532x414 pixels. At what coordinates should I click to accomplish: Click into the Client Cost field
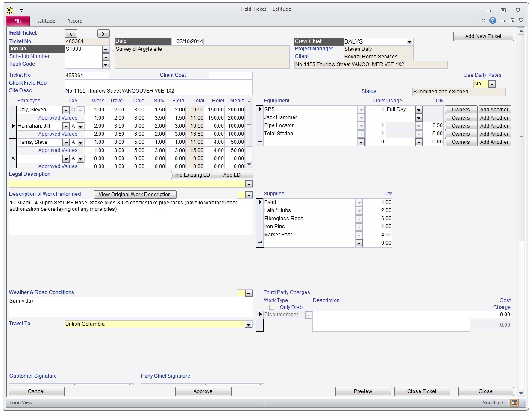coord(230,76)
